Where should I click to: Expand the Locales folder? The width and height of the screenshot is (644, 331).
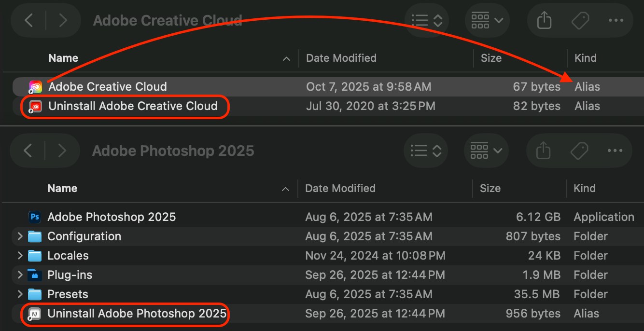pyautogui.click(x=20, y=256)
